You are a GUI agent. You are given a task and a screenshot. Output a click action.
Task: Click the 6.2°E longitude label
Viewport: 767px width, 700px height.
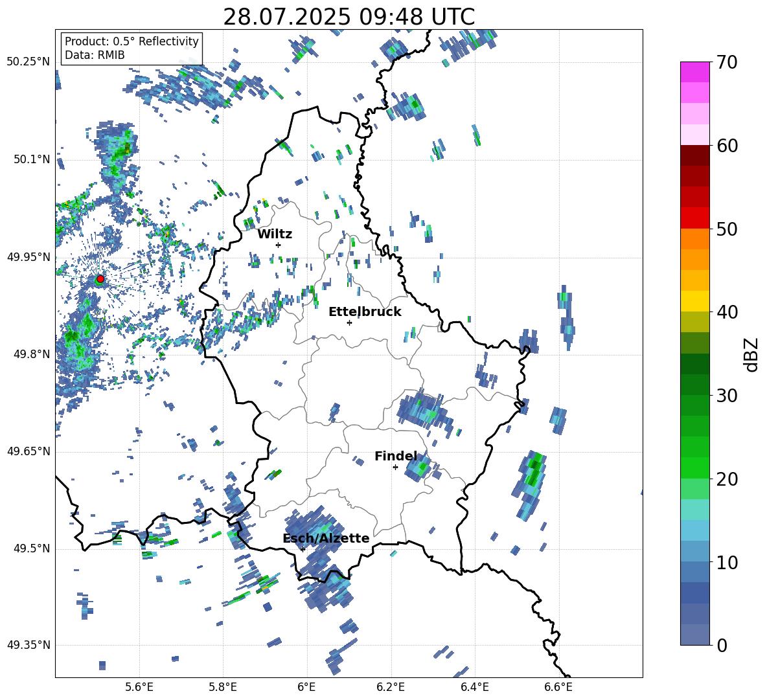(x=391, y=687)
